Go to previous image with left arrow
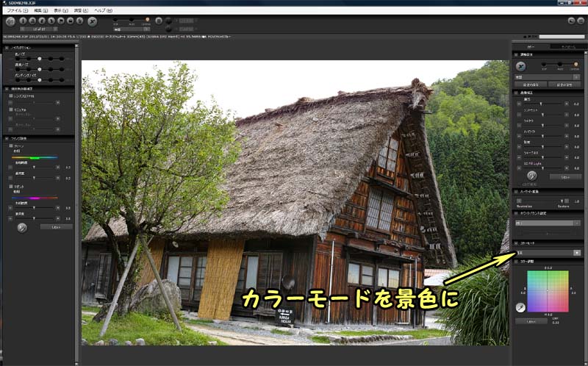Viewport: 588px width, 366px height. (23, 29)
